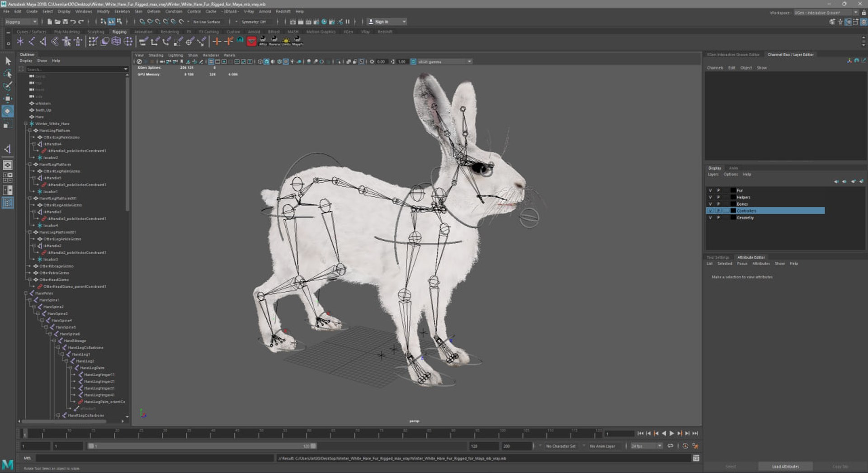868x473 pixels.
Task: Switch to four view pane layout
Action: [8, 178]
